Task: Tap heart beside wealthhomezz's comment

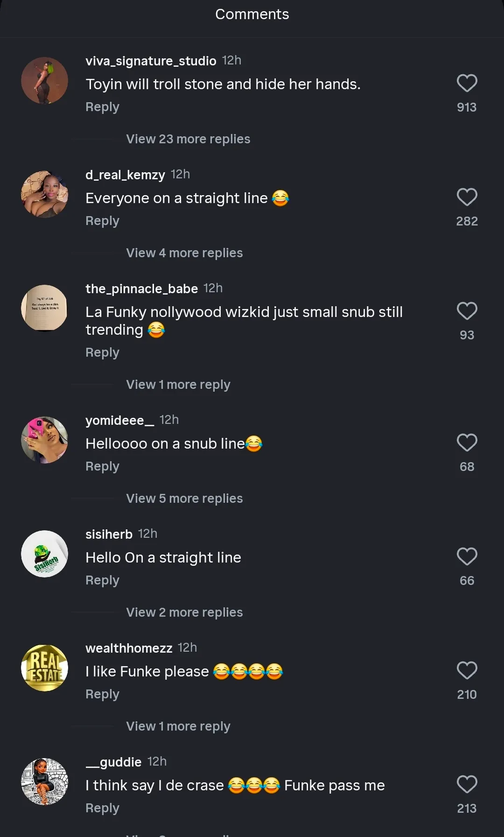Action: 467,671
